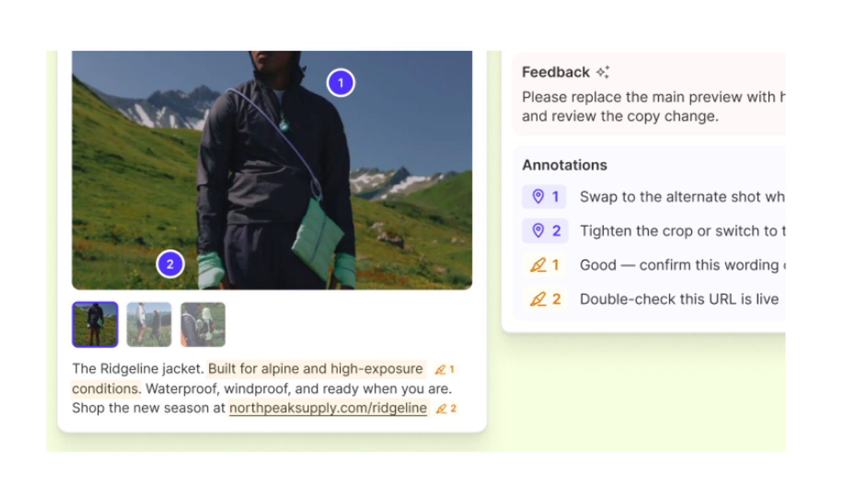
Task: Click the Feedback heading
Action: click(x=556, y=72)
